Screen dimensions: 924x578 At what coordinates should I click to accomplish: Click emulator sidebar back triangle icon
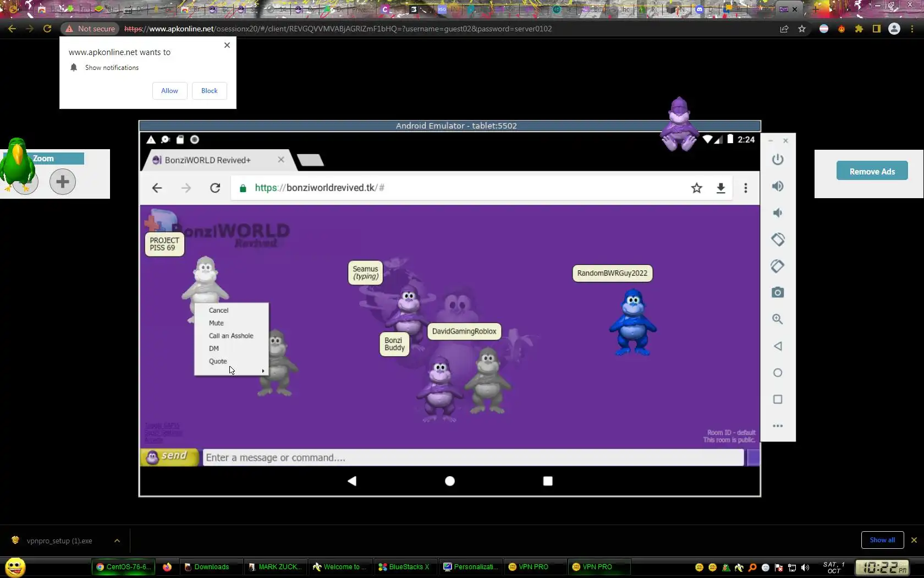click(777, 346)
